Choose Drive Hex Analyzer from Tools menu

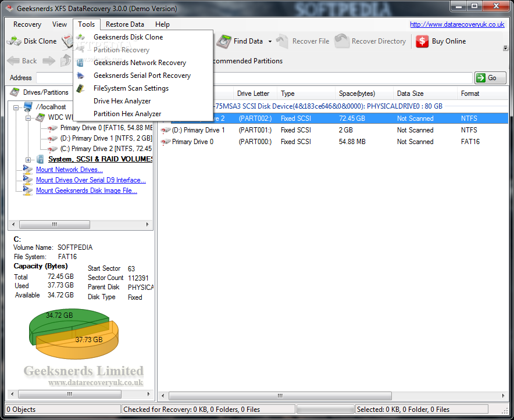tap(143, 101)
